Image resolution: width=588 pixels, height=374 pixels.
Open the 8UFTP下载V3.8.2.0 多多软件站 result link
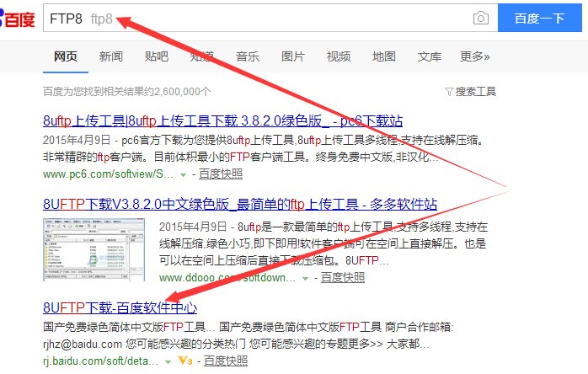click(x=240, y=204)
